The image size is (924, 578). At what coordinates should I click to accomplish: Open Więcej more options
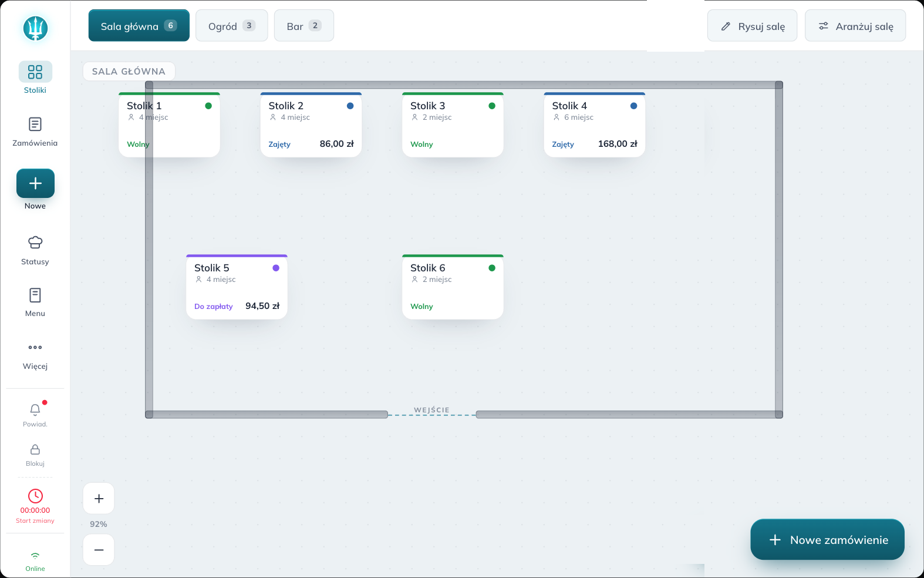35,355
